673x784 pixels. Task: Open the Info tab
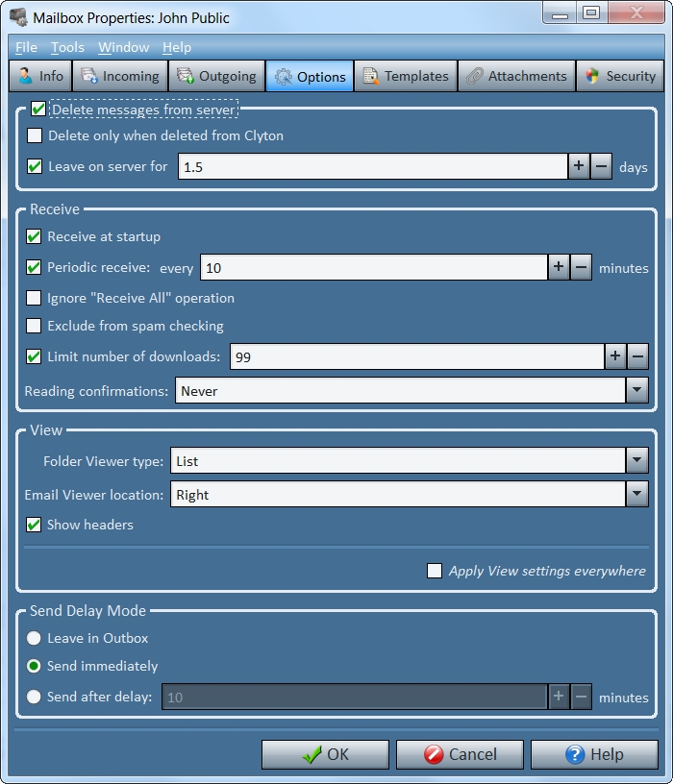(x=40, y=76)
